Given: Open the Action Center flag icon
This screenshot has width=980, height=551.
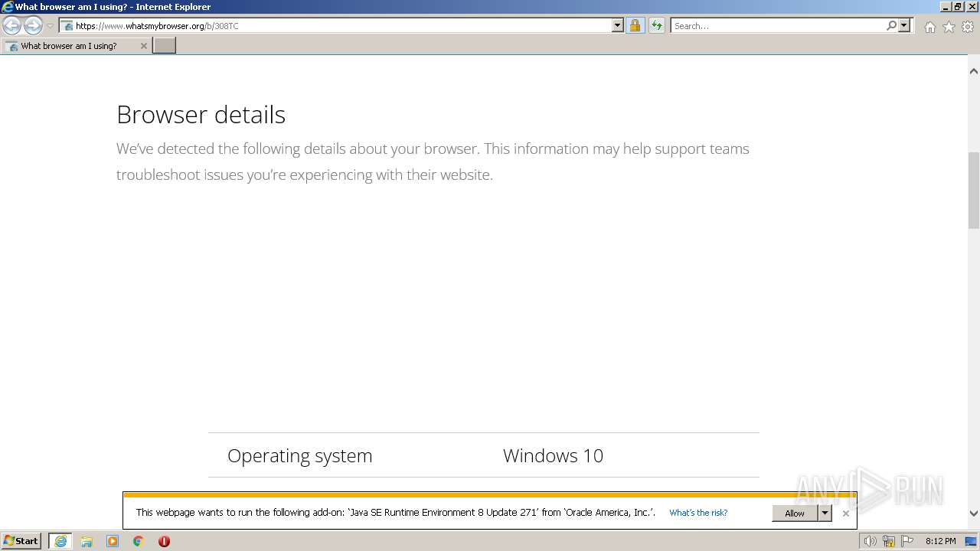Looking at the screenshot, I should coord(907,541).
